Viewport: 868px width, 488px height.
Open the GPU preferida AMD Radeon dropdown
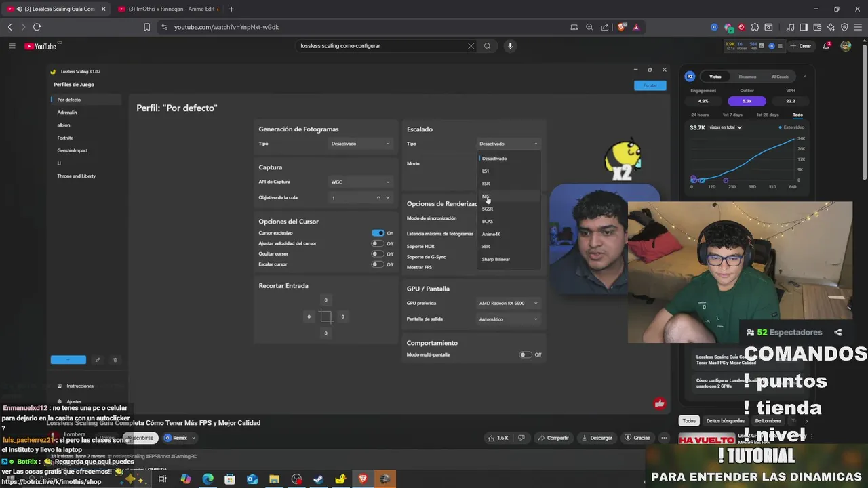coord(509,303)
